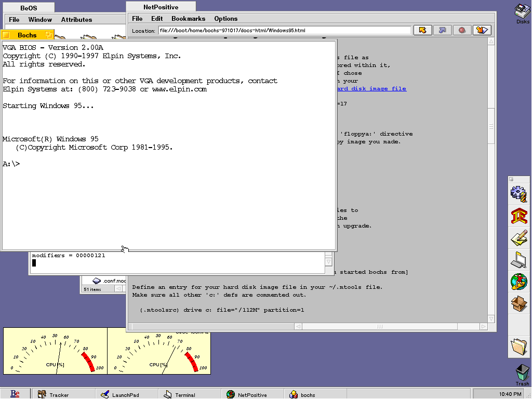
Task: Click the red stop loading button
Action: tap(462, 30)
